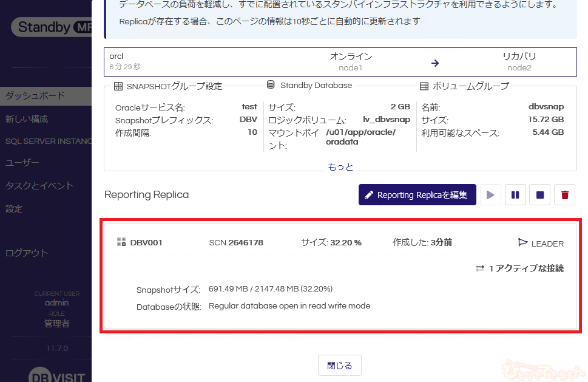588x382 pixels.
Task: Click Snapshot prefix value DBV
Action: [249, 119]
